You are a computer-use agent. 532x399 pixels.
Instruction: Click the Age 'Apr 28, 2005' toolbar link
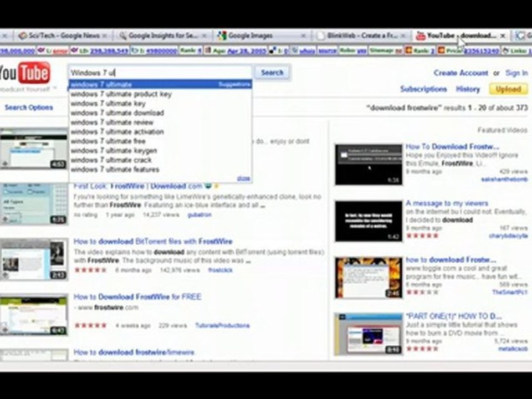click(247, 50)
